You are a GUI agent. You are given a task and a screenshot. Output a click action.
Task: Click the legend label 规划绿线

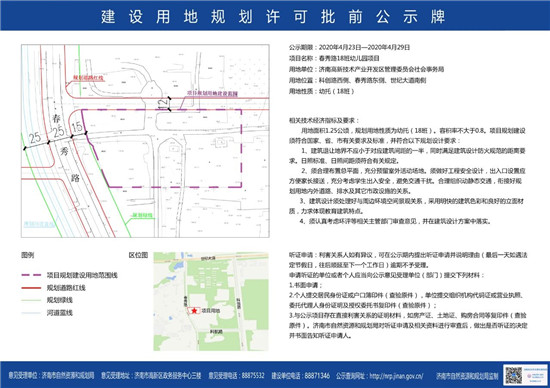click(x=60, y=300)
